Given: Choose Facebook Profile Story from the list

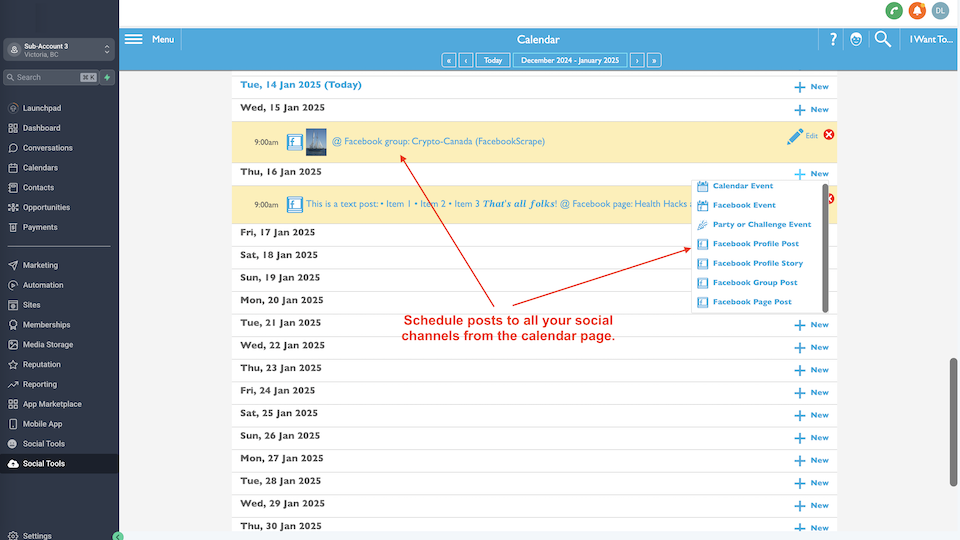Looking at the screenshot, I should click(757, 263).
